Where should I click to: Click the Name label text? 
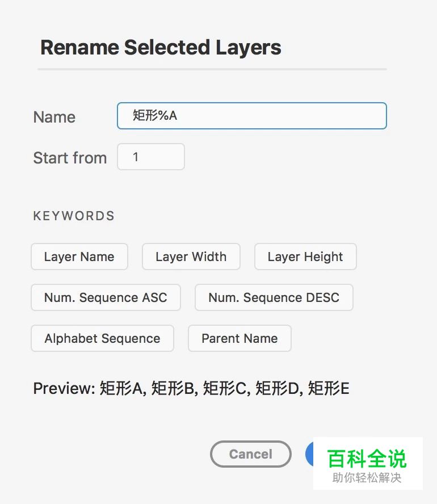54,117
